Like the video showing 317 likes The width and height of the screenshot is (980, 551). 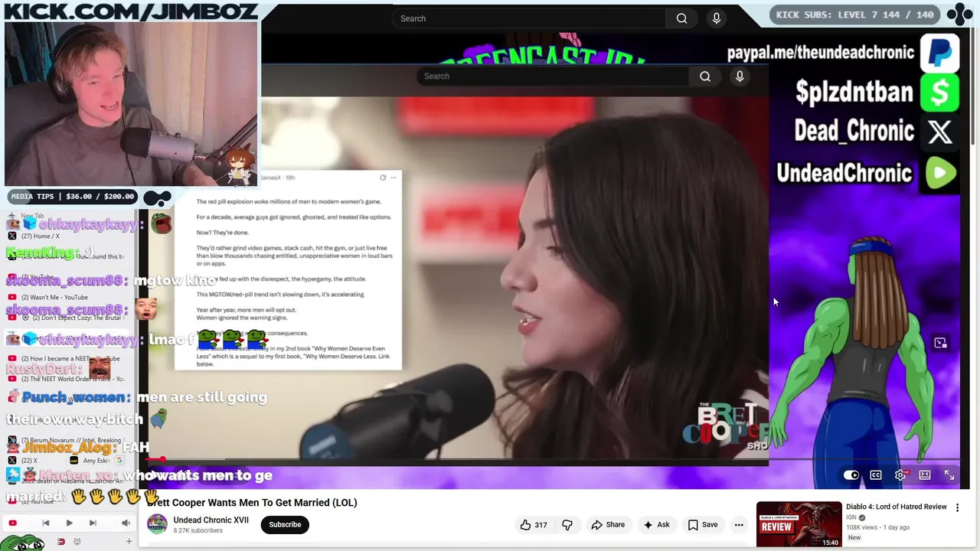tap(534, 525)
